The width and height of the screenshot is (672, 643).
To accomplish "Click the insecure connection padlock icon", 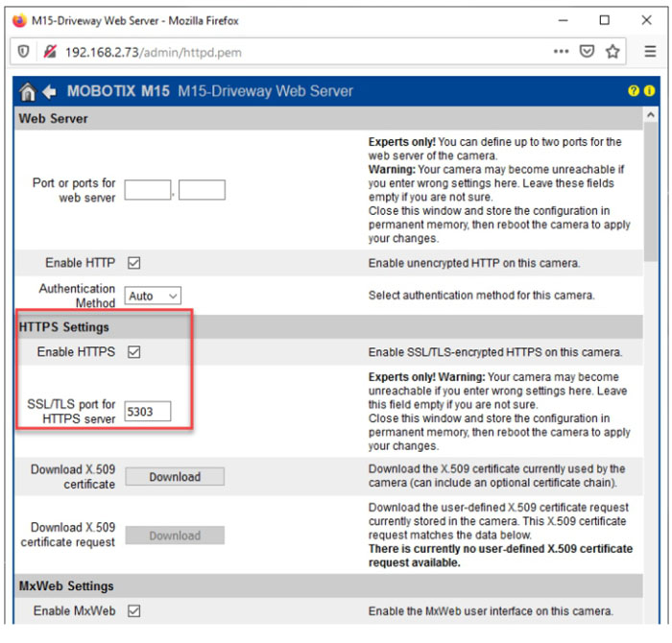I will coord(50,52).
